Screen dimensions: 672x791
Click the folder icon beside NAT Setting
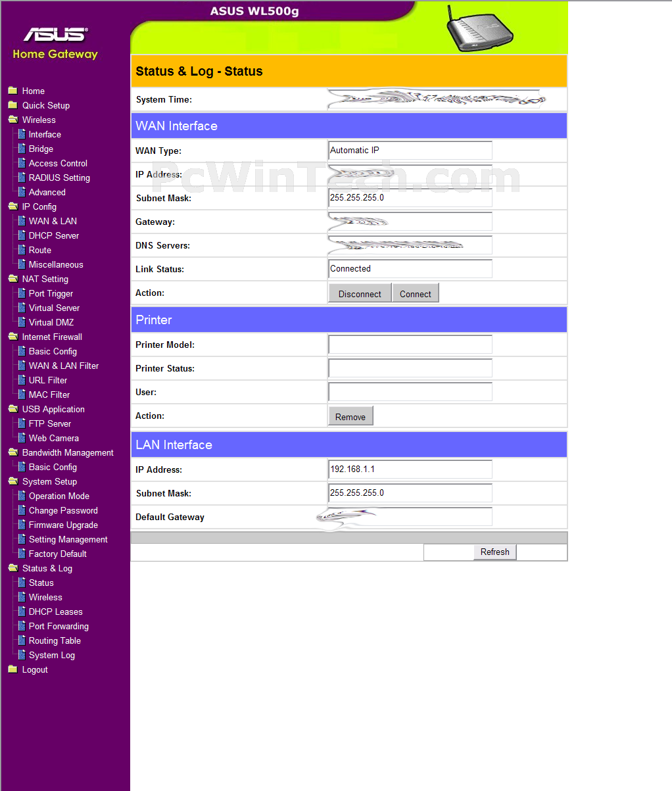(x=12, y=279)
